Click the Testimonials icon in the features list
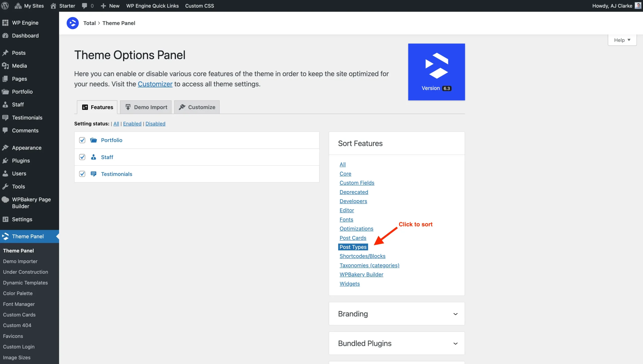Screen dimensions: 643x364 coord(93,174)
